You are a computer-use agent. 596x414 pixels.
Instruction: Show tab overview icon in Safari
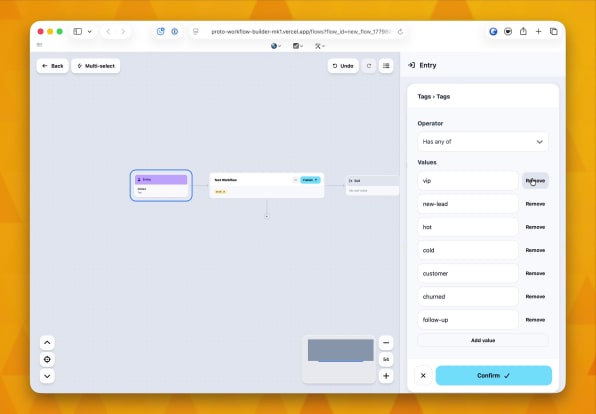554,32
